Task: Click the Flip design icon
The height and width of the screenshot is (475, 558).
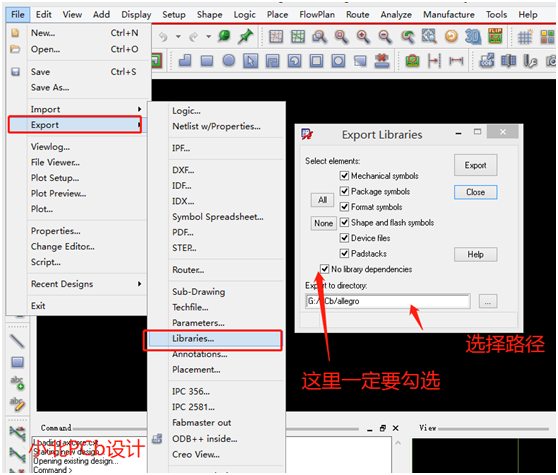Action: point(495,36)
